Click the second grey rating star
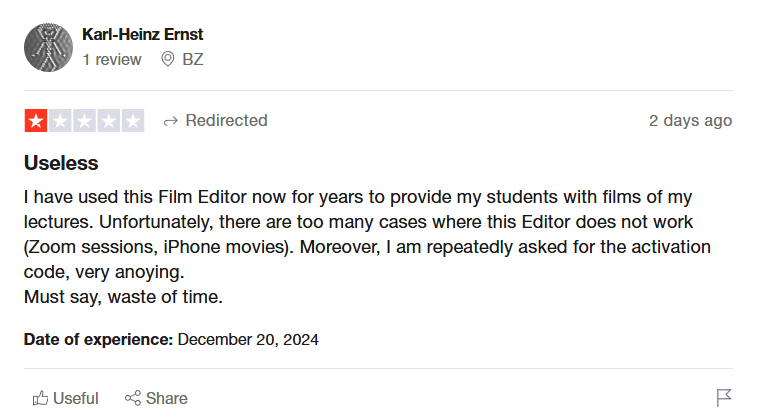This screenshot has width=757, height=418. (60, 121)
